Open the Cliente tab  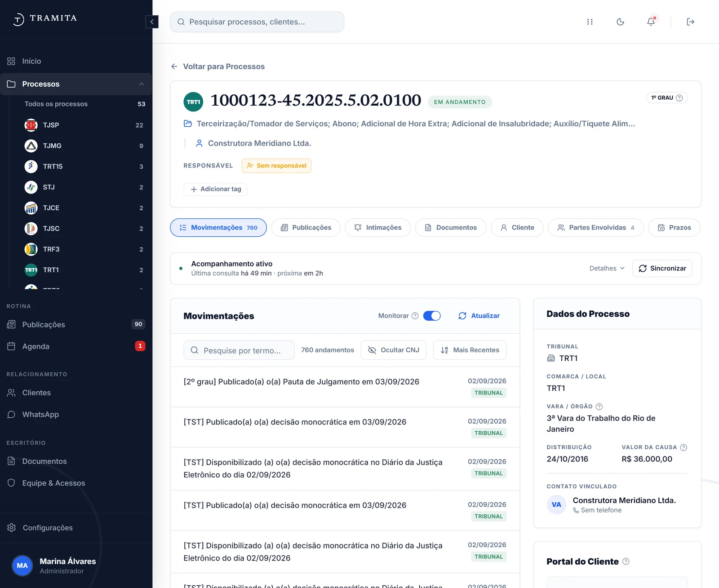pyautogui.click(x=517, y=227)
